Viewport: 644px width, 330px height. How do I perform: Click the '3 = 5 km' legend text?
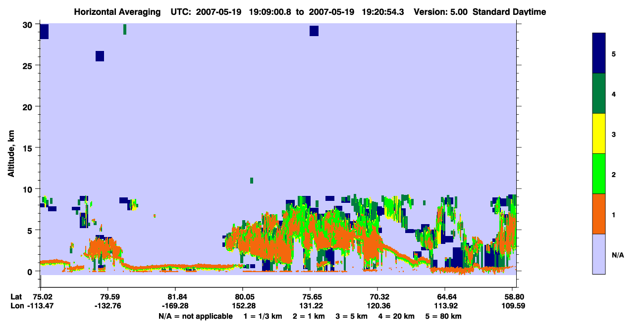click(352, 316)
